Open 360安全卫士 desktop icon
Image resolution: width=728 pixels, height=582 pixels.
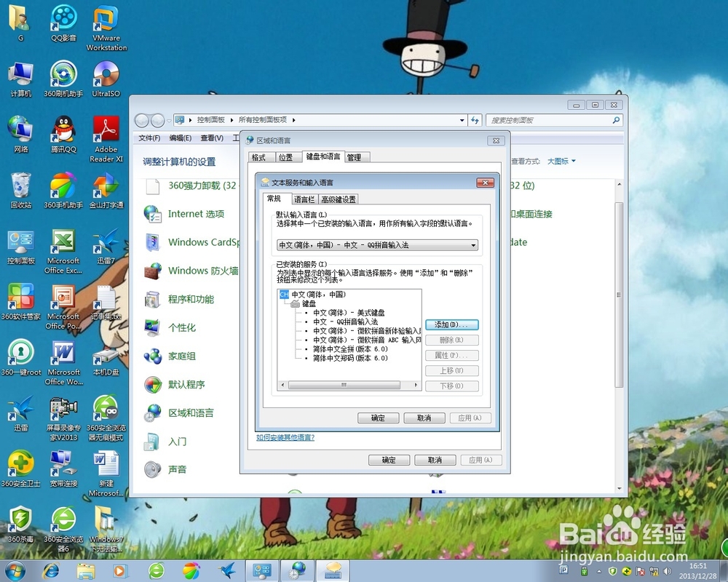pos(21,469)
